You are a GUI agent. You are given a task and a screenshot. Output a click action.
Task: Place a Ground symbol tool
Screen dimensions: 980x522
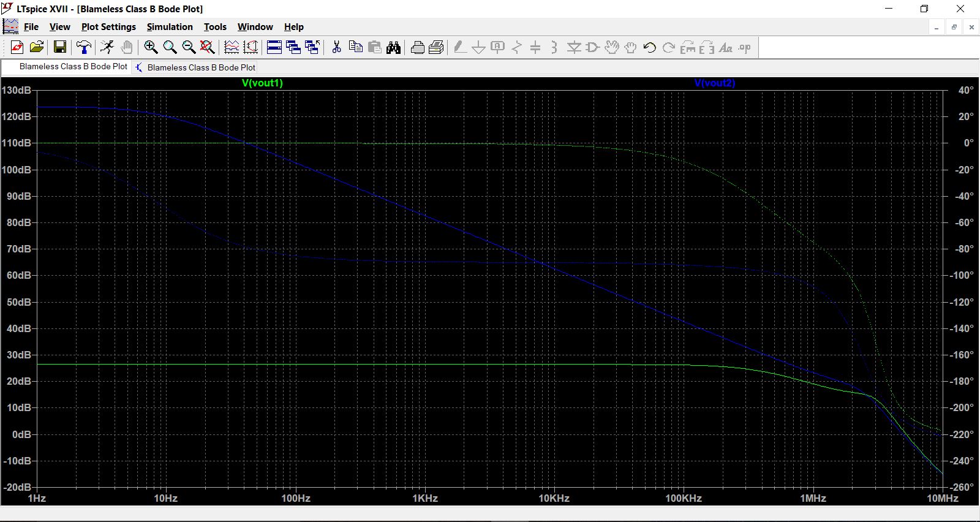(x=479, y=47)
